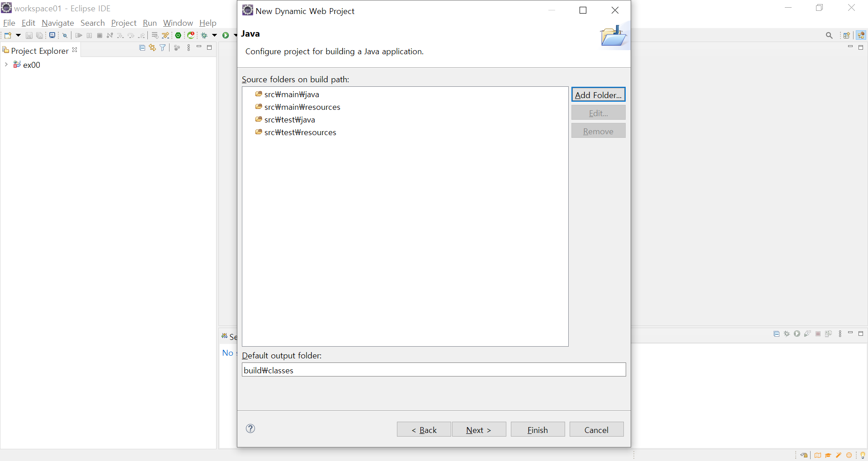Click the Save All icon in toolbar
Screen dimensions: 868x461
point(40,35)
